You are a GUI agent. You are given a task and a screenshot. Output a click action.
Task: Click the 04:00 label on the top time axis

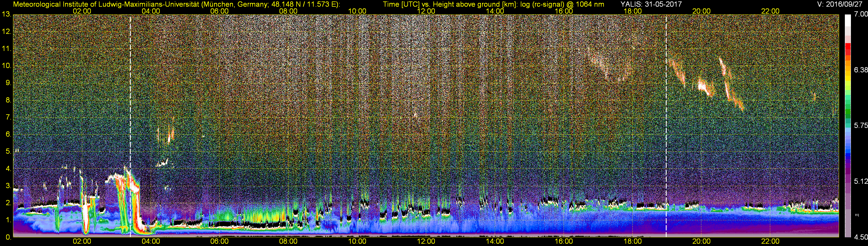coord(151,11)
